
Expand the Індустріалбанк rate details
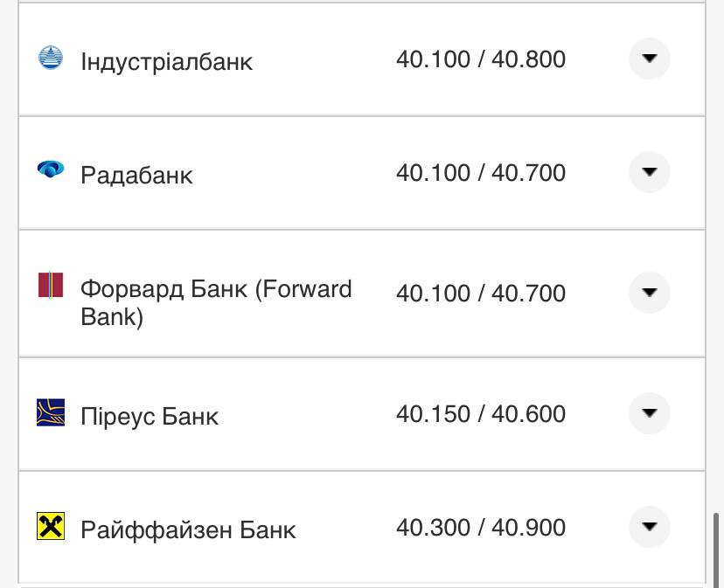pyautogui.click(x=648, y=59)
